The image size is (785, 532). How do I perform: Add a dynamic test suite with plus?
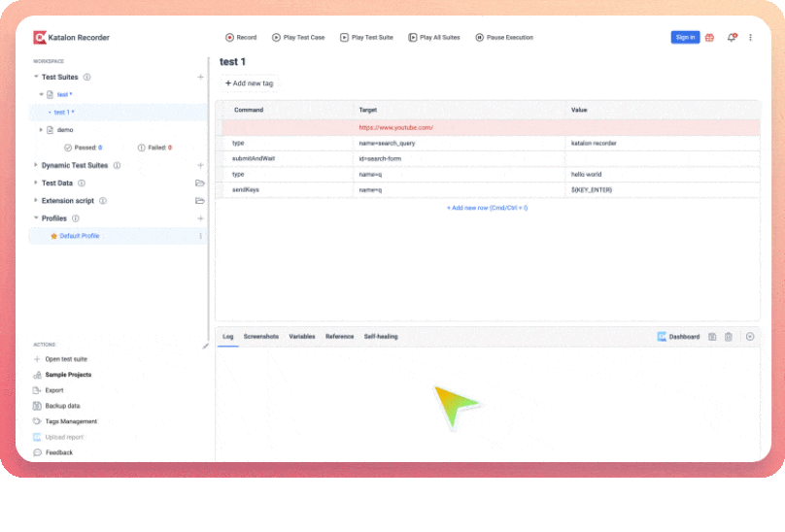click(x=200, y=165)
